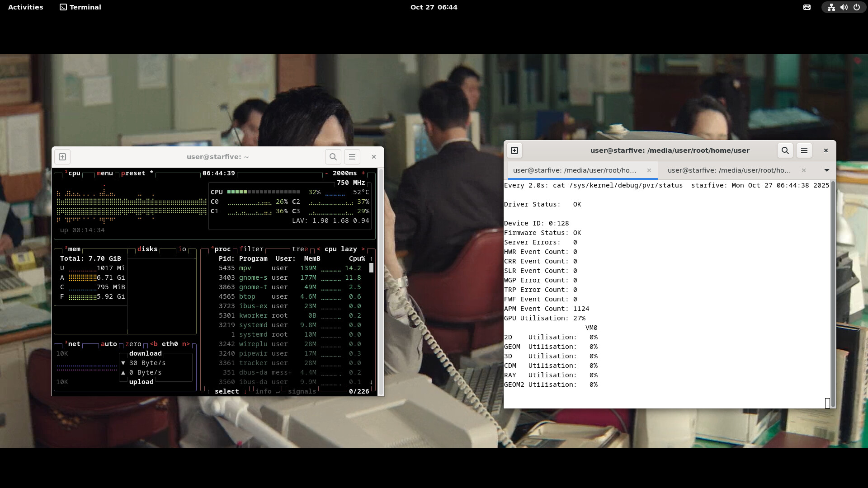The height and width of the screenshot is (488, 868).
Task: Open btop preset selector
Action: (133, 173)
